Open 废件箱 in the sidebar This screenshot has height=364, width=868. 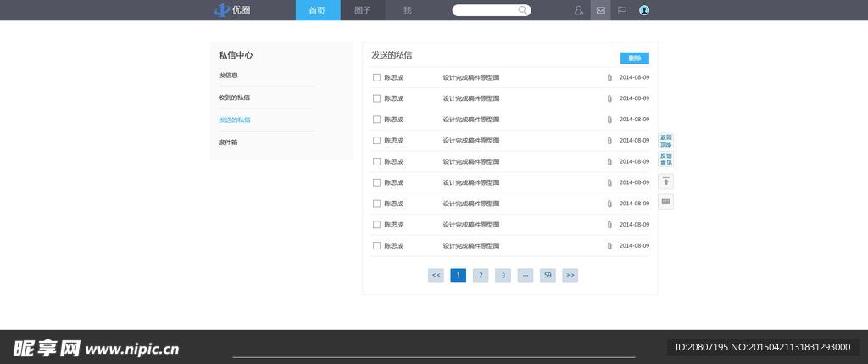(x=228, y=143)
